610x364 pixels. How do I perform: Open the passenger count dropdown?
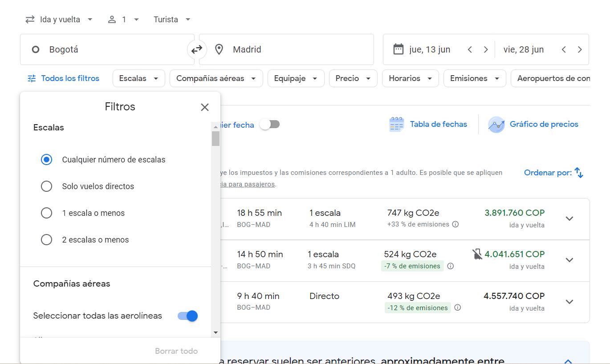coord(124,20)
